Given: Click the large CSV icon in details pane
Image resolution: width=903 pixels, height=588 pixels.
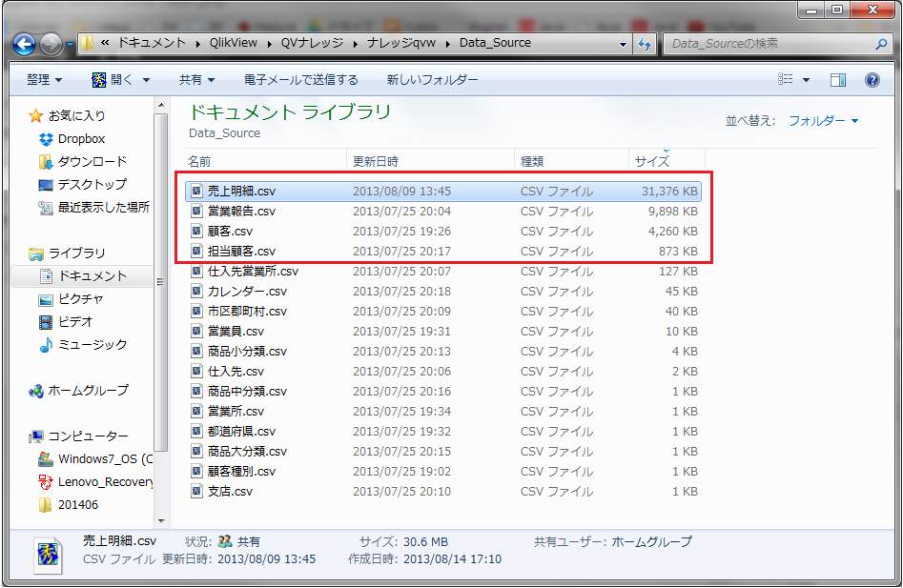Looking at the screenshot, I should [49, 555].
